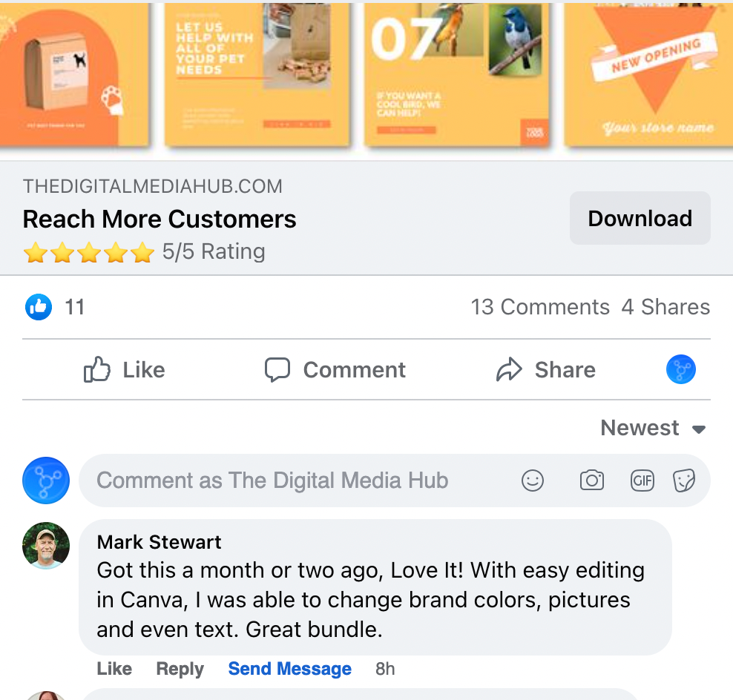Attach a photo using camera icon
The height and width of the screenshot is (700, 733).
(592, 481)
